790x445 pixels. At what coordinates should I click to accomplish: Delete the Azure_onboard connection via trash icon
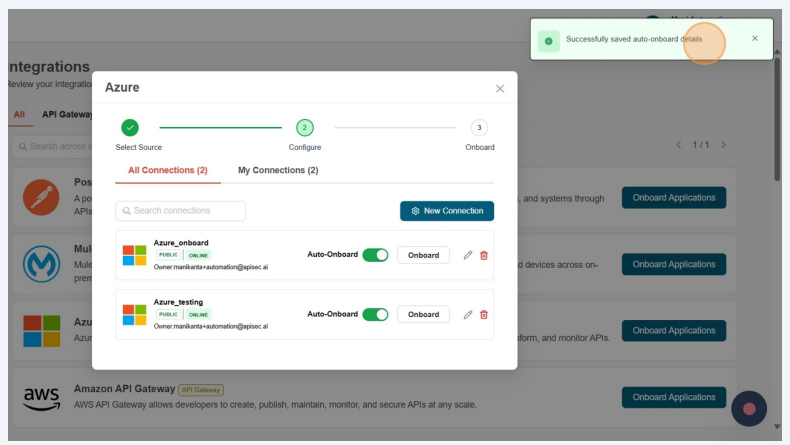(484, 255)
